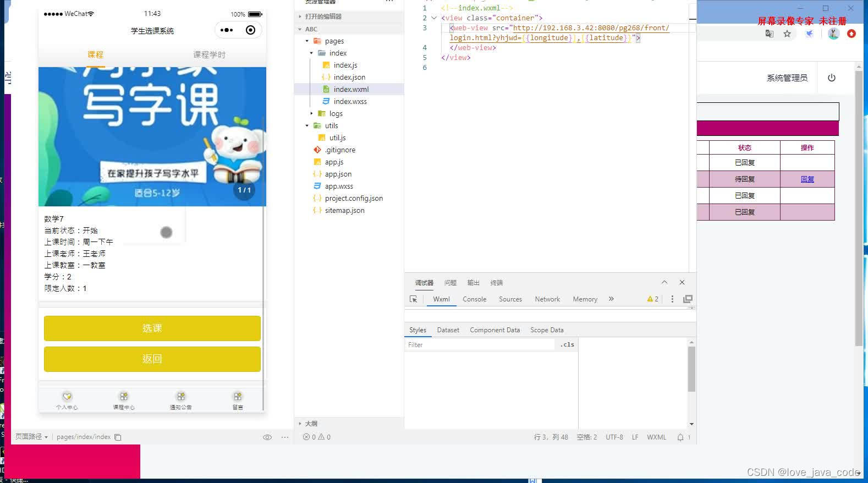Open the debugger vertical dots settings menu
The image size is (868, 483).
pyautogui.click(x=672, y=299)
